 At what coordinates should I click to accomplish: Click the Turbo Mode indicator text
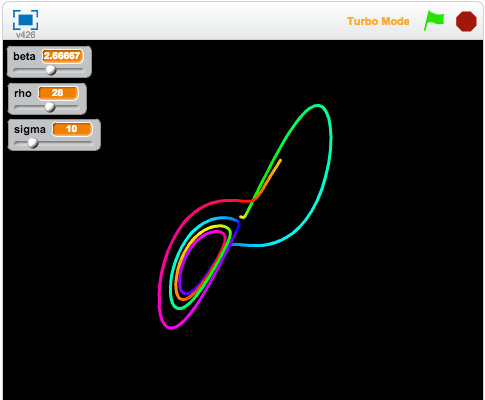pyautogui.click(x=378, y=21)
